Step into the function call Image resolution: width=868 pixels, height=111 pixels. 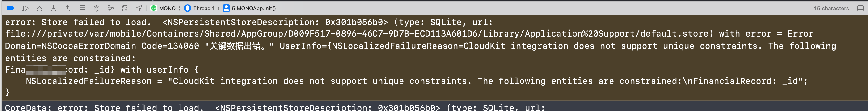[x=54, y=9]
